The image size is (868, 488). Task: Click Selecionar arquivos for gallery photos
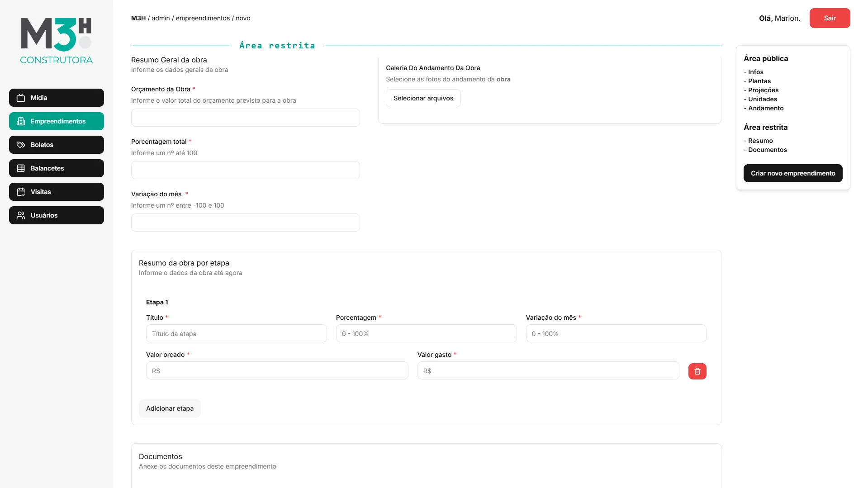pyautogui.click(x=423, y=98)
